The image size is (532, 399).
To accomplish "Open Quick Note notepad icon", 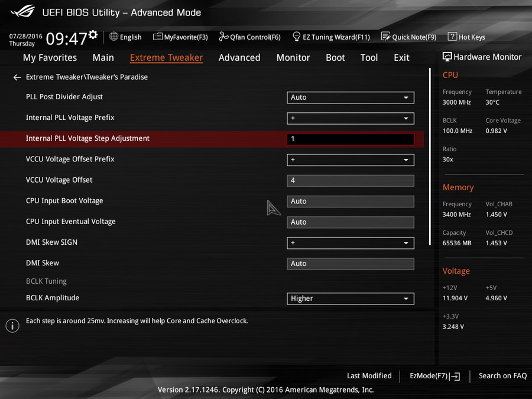I will 385,36.
